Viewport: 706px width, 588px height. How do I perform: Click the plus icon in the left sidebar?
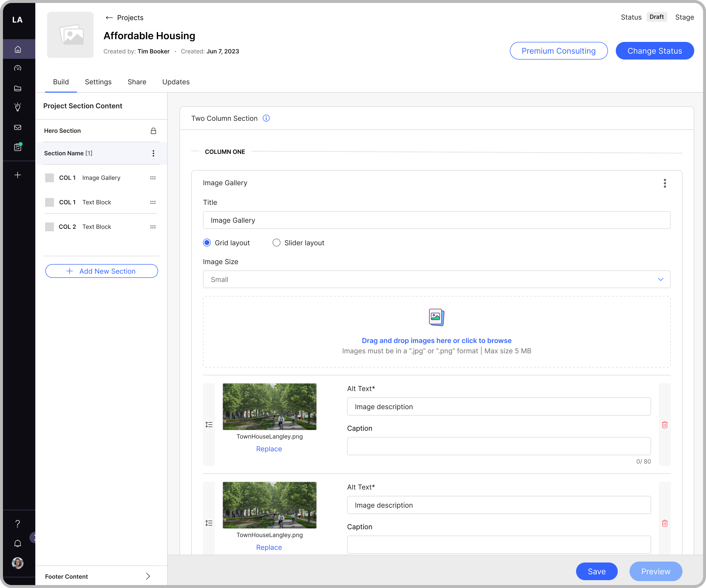click(18, 175)
